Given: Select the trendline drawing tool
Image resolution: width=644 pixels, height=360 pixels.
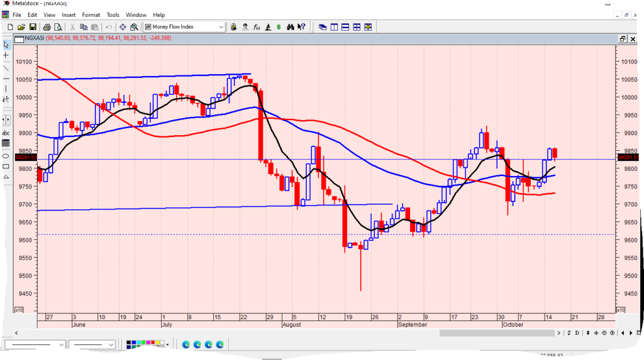Looking at the screenshot, I should [x=6, y=68].
